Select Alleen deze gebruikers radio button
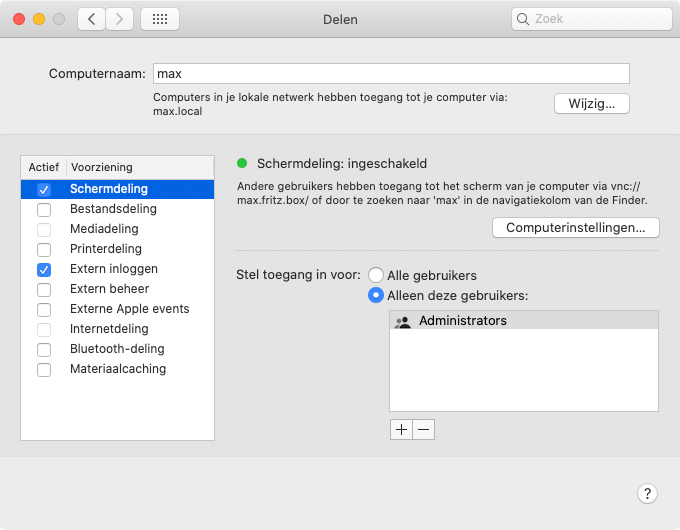 tap(376, 295)
